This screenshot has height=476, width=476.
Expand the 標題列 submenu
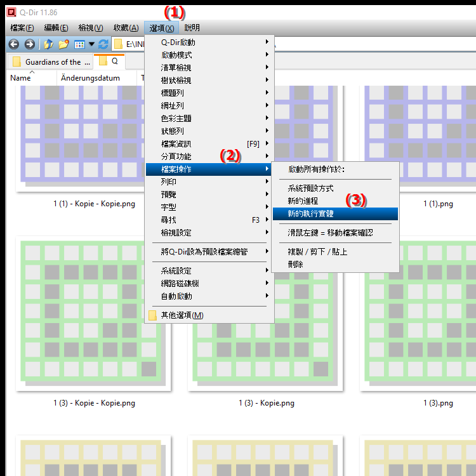pyautogui.click(x=210, y=93)
